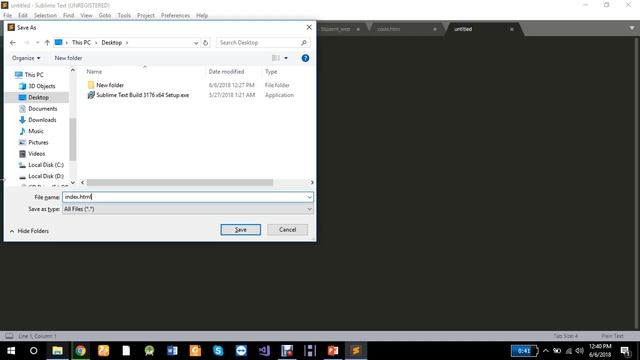Click the horizontal scrollbar in file list
Viewport: 640px width, 360px height.
pos(180,182)
